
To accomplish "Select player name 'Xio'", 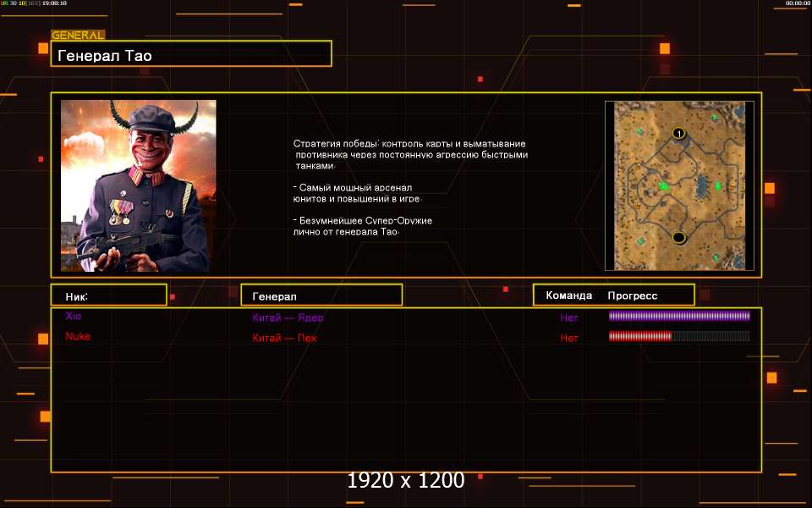I will coord(74,316).
